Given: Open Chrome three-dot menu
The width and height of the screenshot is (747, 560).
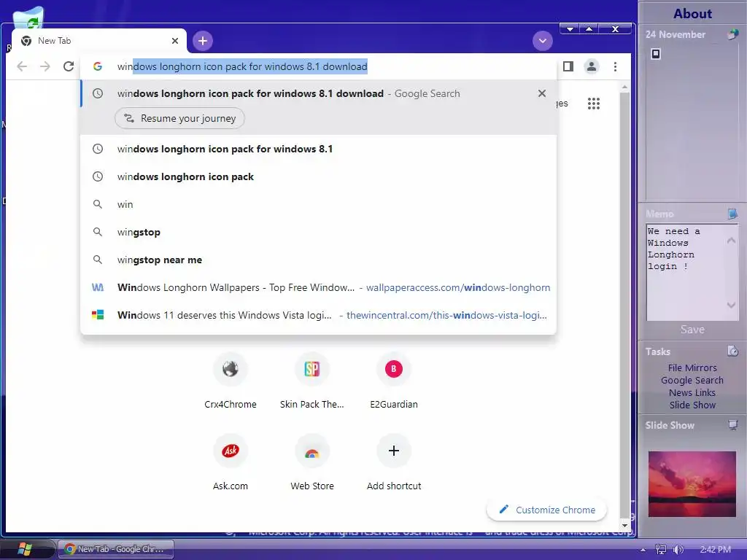Looking at the screenshot, I should click(615, 66).
